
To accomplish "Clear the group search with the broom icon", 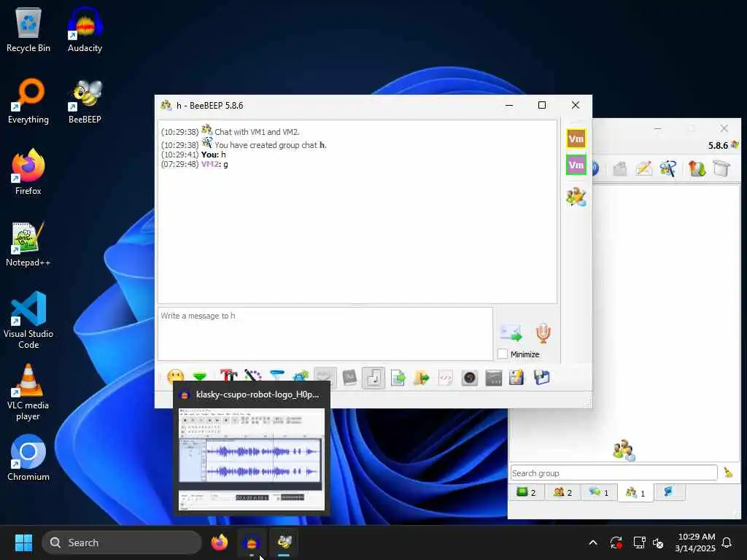I will 728,472.
